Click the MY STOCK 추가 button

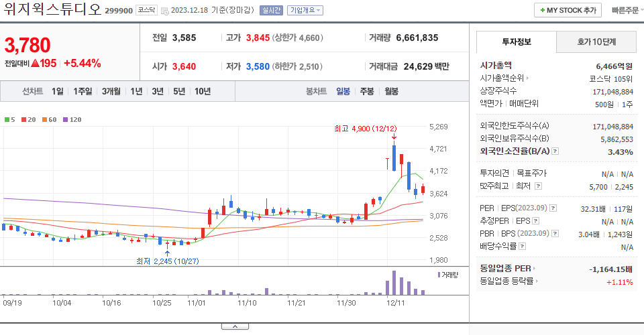568,10
